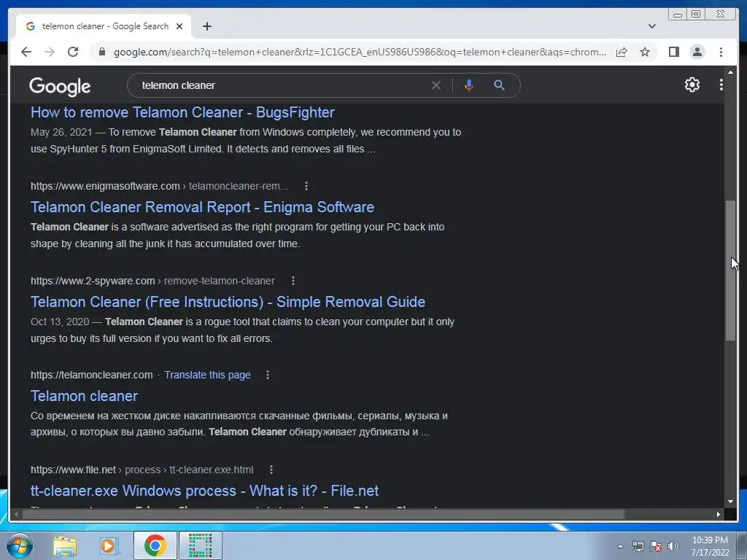Open more options for enigmasoftware.com result
The height and width of the screenshot is (560, 747).
(306, 186)
